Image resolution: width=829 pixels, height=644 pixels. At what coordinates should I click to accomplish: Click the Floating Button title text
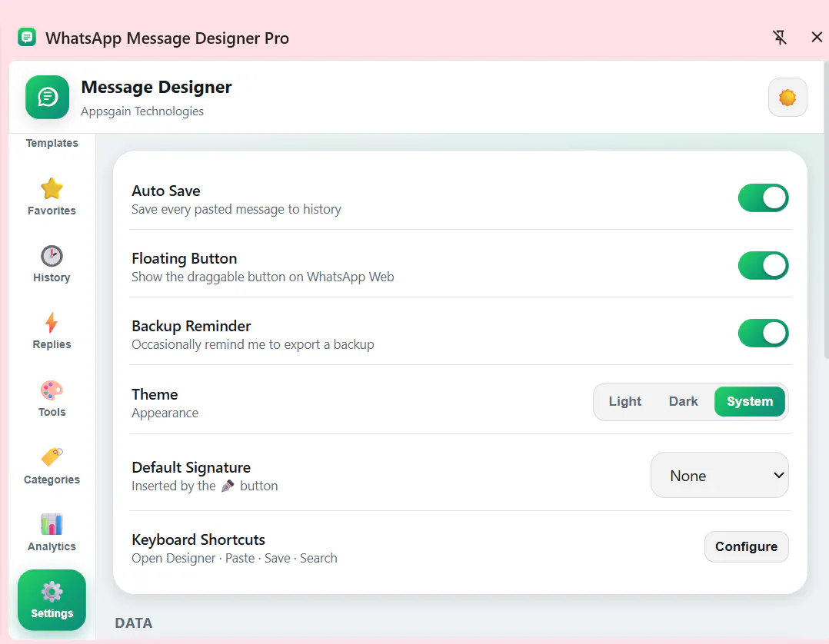coord(184,258)
